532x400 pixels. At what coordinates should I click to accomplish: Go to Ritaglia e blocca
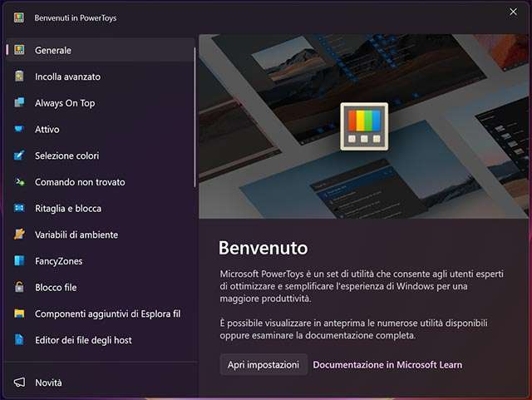point(100,208)
